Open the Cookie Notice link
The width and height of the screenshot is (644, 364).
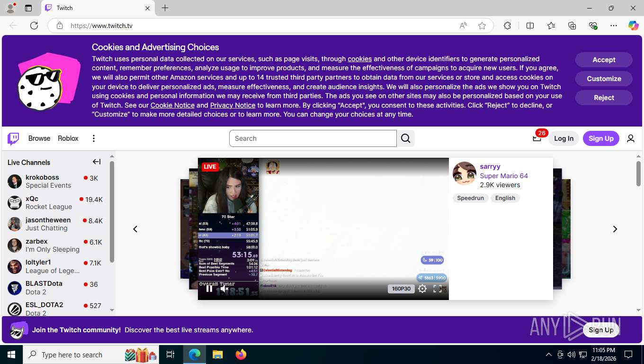click(172, 105)
